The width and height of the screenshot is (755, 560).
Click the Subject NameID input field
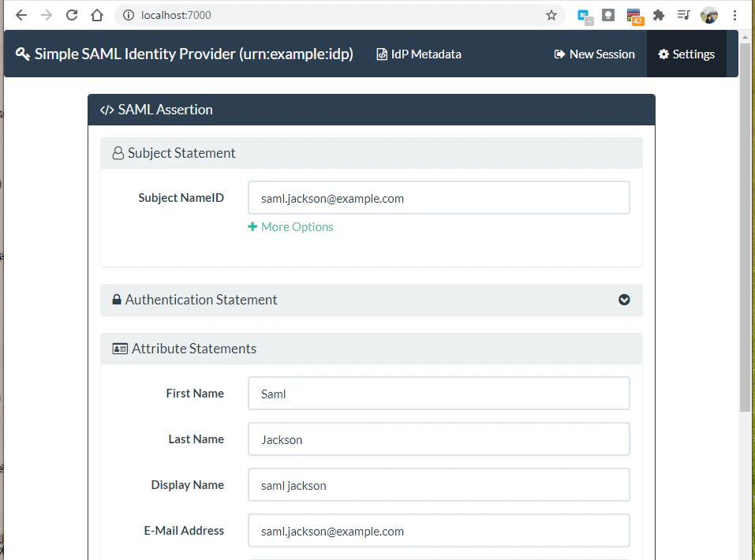coord(439,198)
